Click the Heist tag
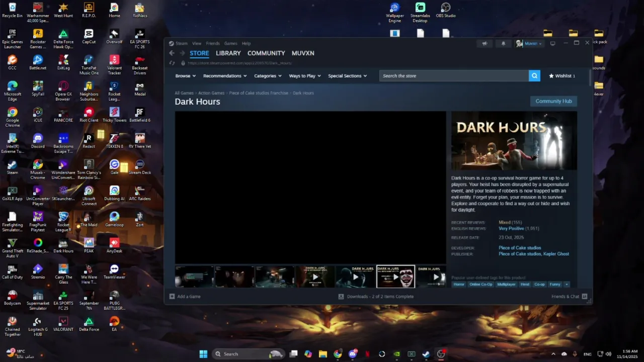This screenshot has width=644, height=362. coord(525,285)
